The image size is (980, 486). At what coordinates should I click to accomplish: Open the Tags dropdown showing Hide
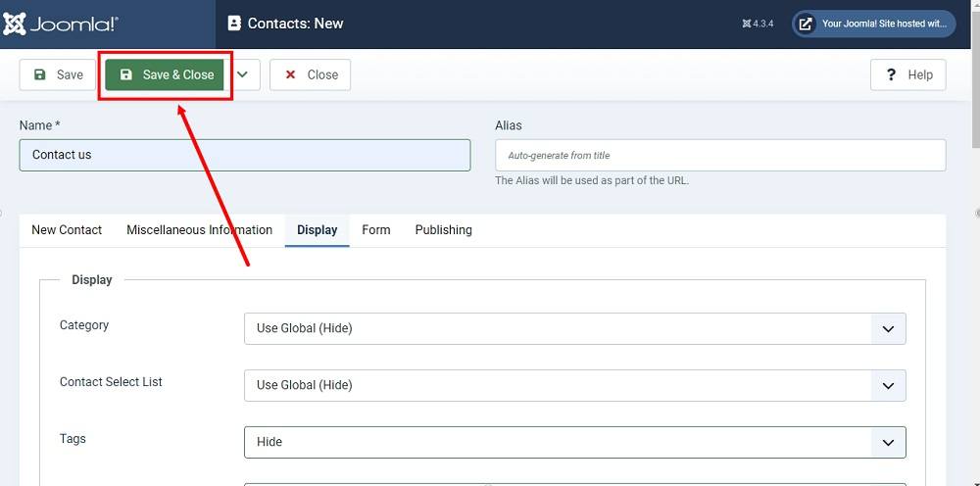[575, 442]
